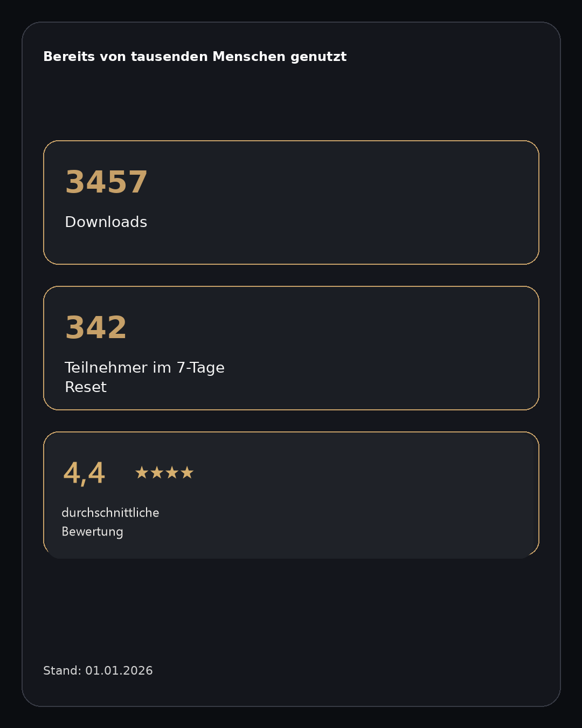Screen dimensions: 582x728
Task: Click the word Reset in participants card
Action: (x=86, y=387)
